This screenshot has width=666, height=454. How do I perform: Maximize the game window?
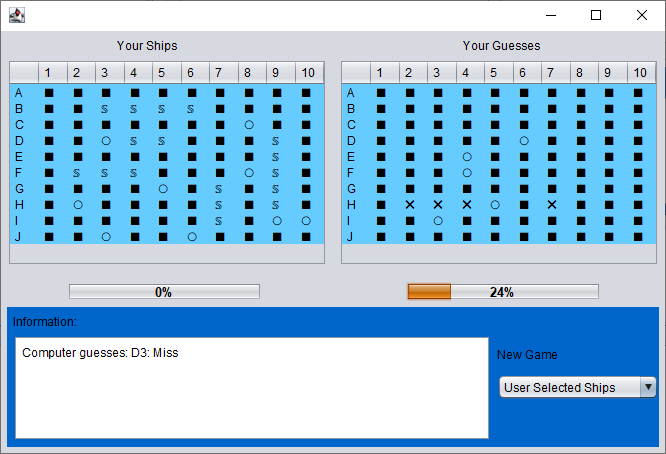596,15
